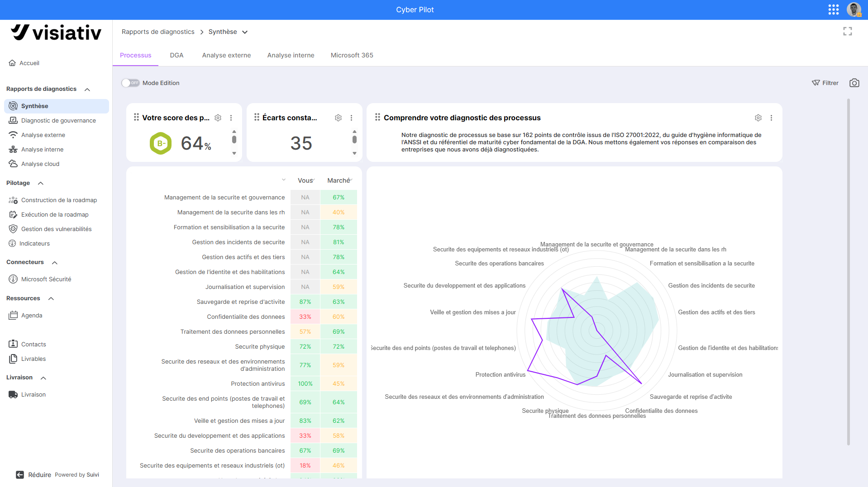This screenshot has width=868, height=487.
Task: Switch to the Microsoft 365 tab
Action: [352, 55]
